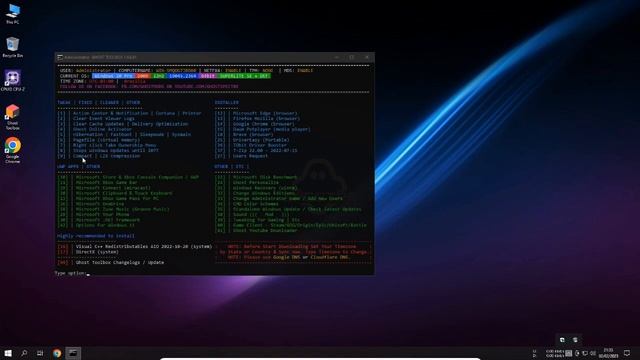This screenshot has width=640, height=360.
Task: Open taskbar Search magnifier
Action: pyautogui.click(x=24, y=353)
